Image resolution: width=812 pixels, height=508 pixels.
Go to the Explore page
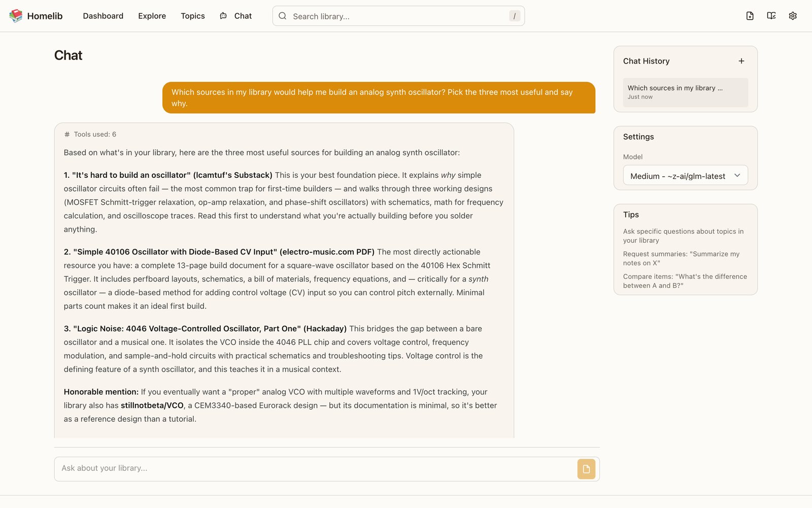[x=152, y=16]
